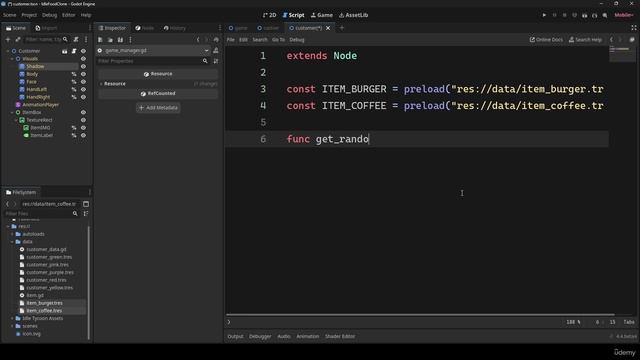Hide the HandLeft node
Viewport: 640px width, 360px height.
(x=83, y=89)
